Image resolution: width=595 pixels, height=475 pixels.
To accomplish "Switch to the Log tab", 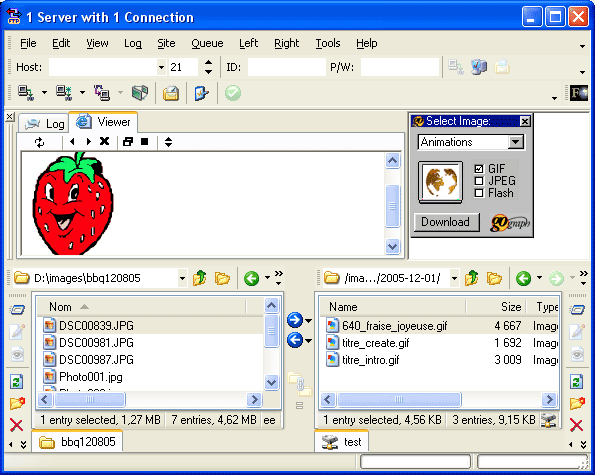I will click(44, 124).
